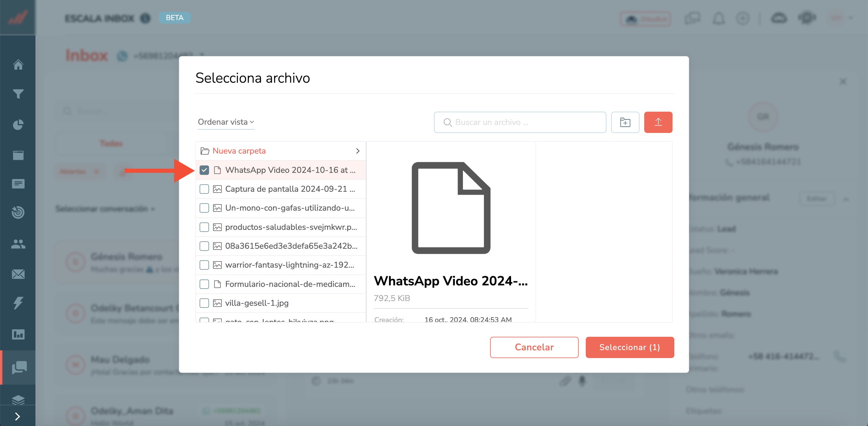Check the 08a3615e6ed3e3defa65e3a242b checkbox
The image size is (868, 426).
pyautogui.click(x=204, y=246)
